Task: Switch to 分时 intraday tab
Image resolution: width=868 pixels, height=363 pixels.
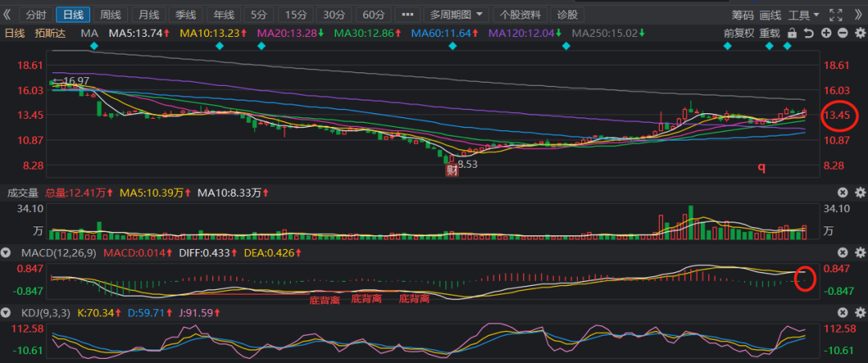Action: click(35, 14)
